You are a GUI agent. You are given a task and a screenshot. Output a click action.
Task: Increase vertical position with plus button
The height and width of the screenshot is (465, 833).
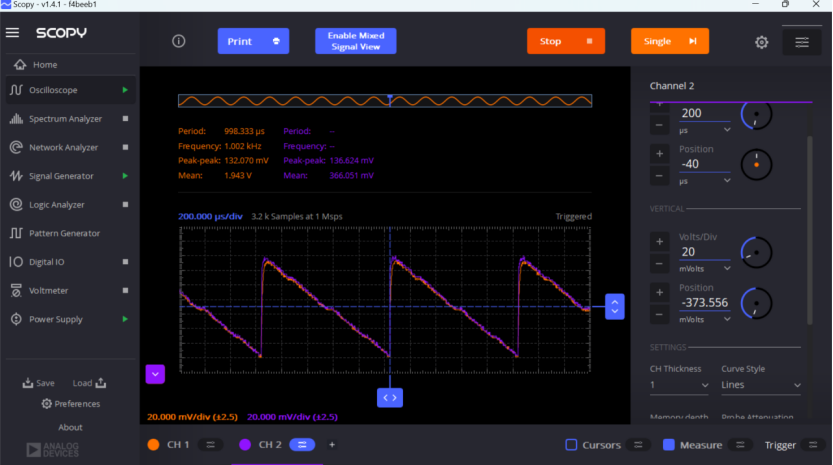coord(659,292)
